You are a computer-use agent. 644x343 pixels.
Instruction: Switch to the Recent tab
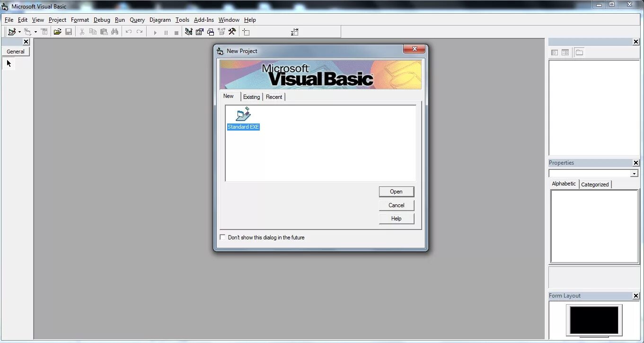[x=274, y=97]
